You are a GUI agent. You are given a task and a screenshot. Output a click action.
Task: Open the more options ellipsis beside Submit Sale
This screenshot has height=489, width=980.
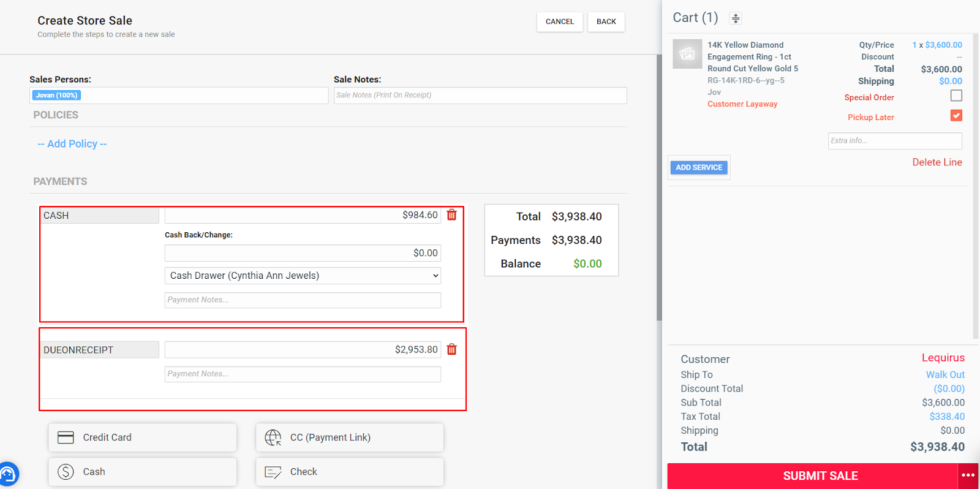968,476
